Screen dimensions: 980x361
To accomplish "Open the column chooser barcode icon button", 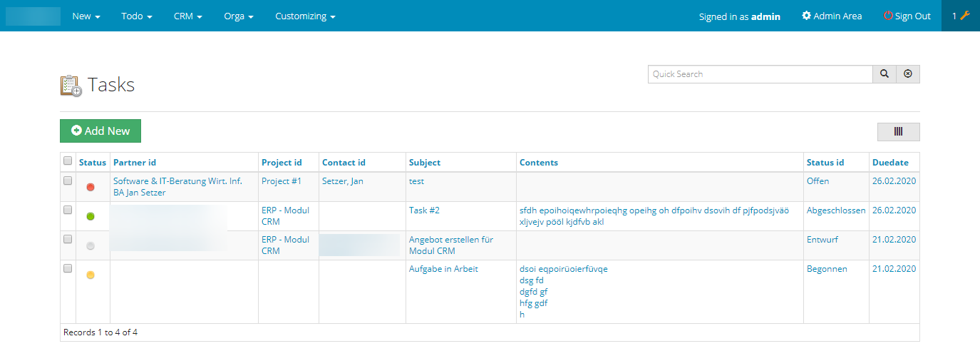I will 898,131.
